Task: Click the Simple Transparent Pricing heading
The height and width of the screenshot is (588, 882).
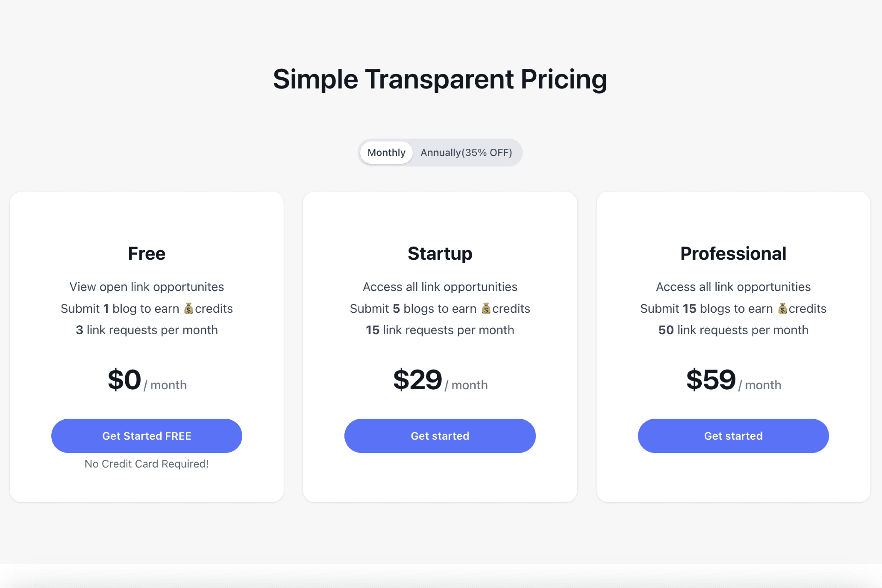Action: click(x=440, y=79)
